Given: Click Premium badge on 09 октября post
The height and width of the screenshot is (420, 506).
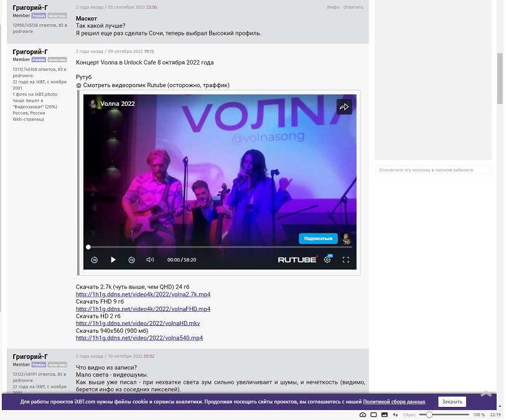Looking at the screenshot, I should (x=39, y=60).
